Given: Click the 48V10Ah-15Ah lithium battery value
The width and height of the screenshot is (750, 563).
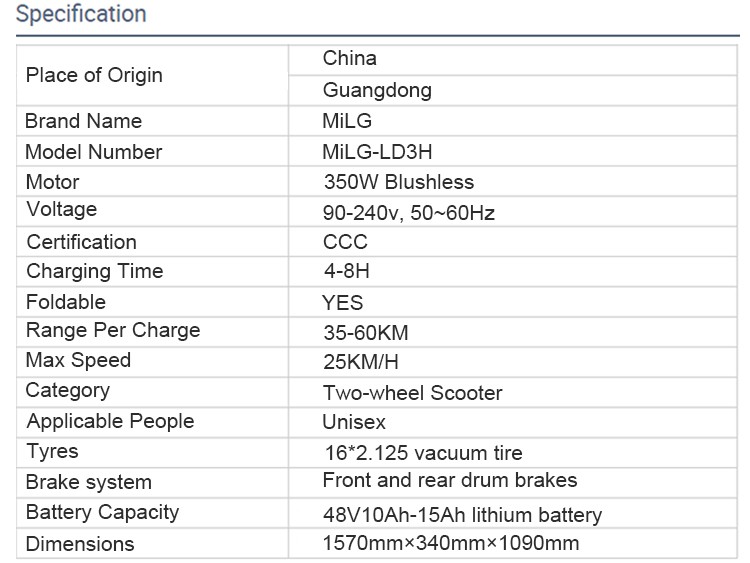Looking at the screenshot, I should (x=463, y=515).
